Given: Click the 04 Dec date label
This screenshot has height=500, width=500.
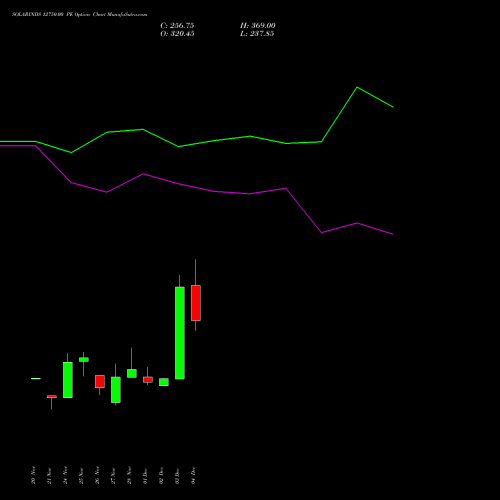Looking at the screenshot, I should point(193,475).
